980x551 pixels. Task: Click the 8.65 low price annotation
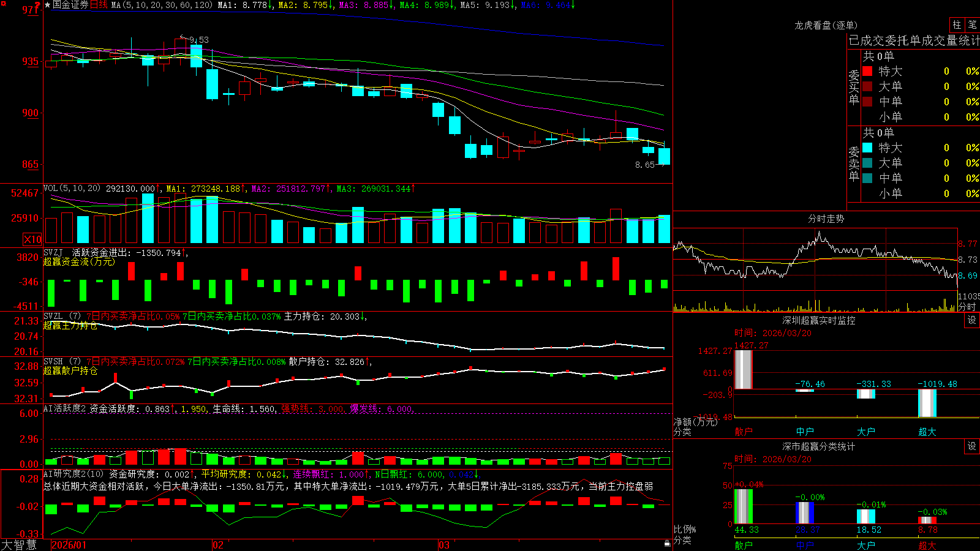click(645, 165)
